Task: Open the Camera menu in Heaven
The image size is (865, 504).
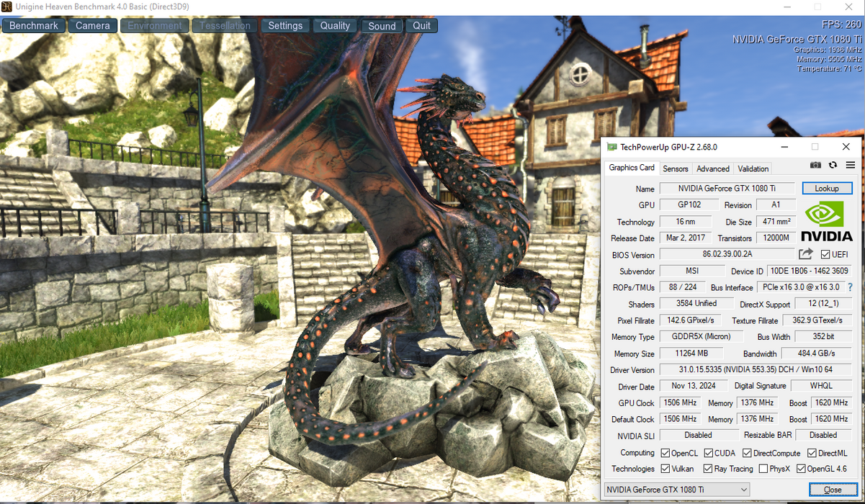Action: [93, 25]
